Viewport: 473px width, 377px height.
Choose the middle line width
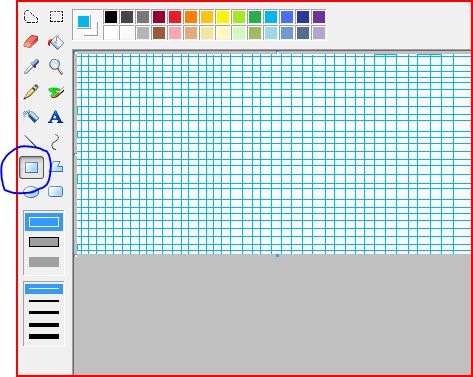coord(44,313)
